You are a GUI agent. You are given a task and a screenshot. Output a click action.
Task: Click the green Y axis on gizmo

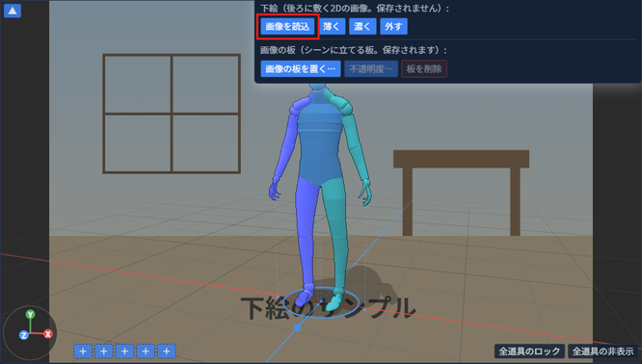click(x=30, y=315)
